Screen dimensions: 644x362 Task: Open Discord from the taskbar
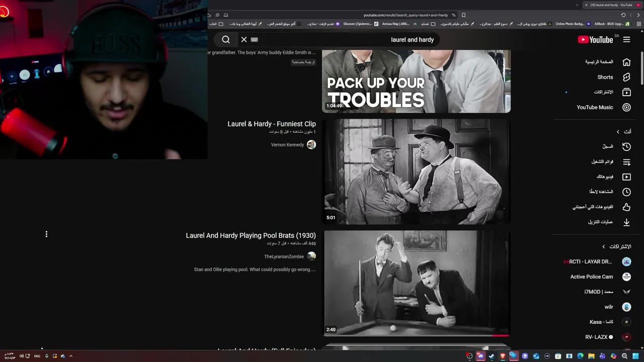click(480, 356)
